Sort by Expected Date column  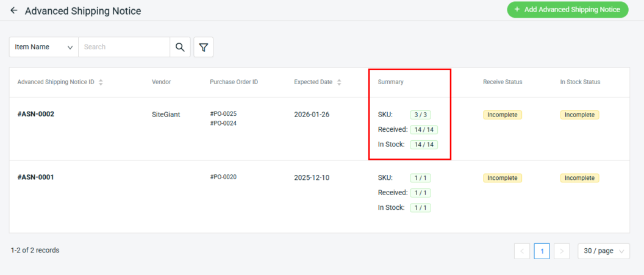(x=339, y=82)
